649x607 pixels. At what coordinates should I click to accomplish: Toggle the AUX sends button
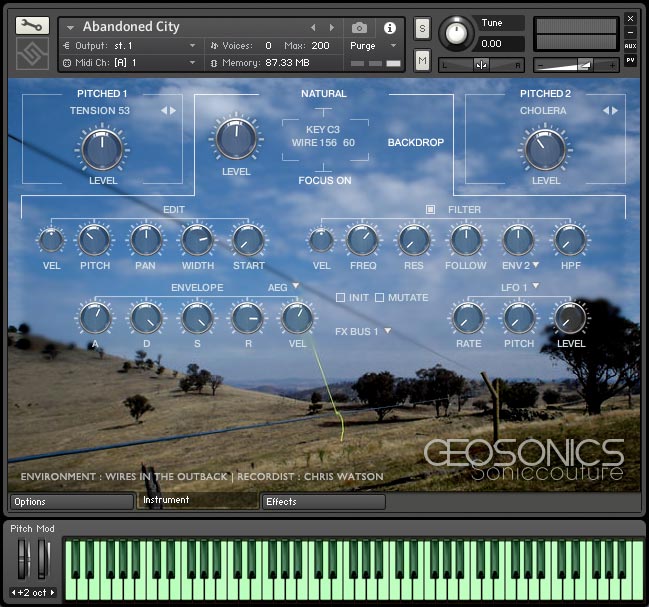[630, 46]
